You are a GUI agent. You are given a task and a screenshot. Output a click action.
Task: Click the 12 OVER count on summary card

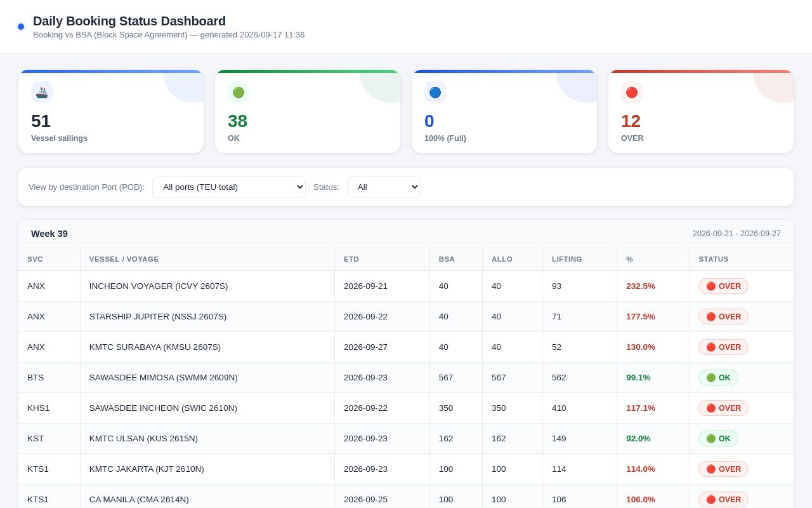[x=631, y=121]
